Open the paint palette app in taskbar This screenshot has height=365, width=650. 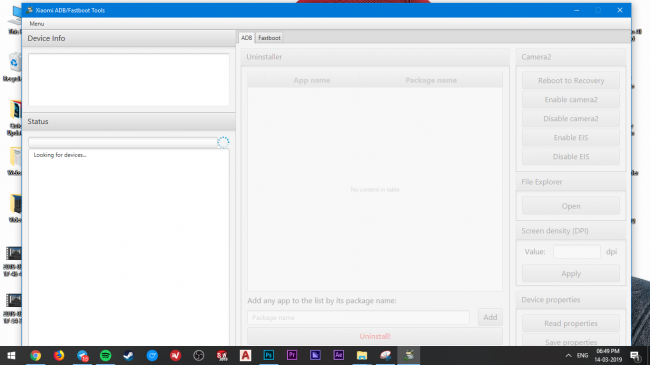[x=385, y=355]
